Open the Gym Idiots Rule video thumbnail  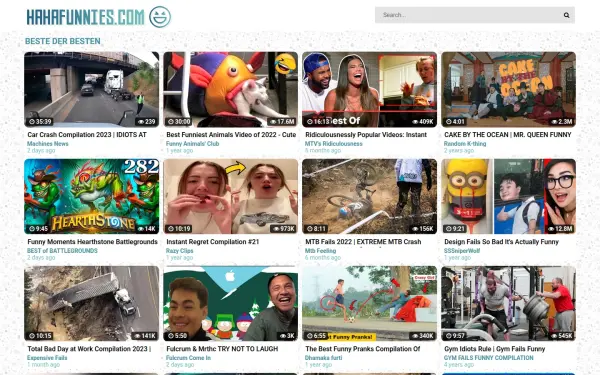pyautogui.click(x=508, y=304)
